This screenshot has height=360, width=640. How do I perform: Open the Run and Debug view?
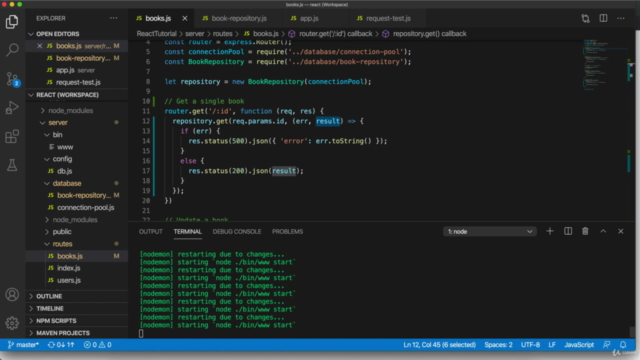point(12,108)
